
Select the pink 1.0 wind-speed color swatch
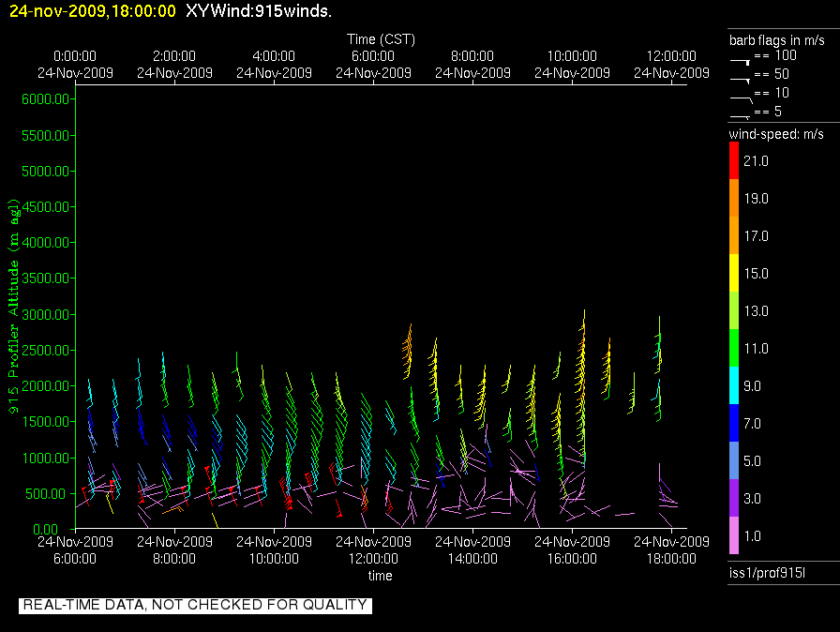coord(734,536)
